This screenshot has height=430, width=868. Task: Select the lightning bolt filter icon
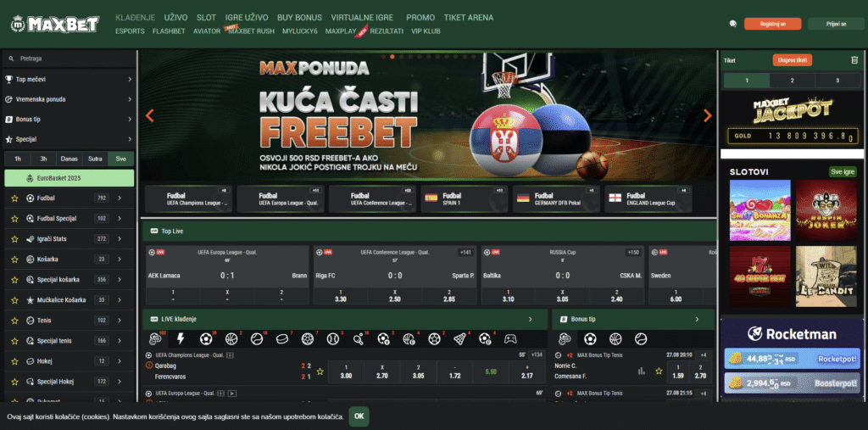pos(181,338)
